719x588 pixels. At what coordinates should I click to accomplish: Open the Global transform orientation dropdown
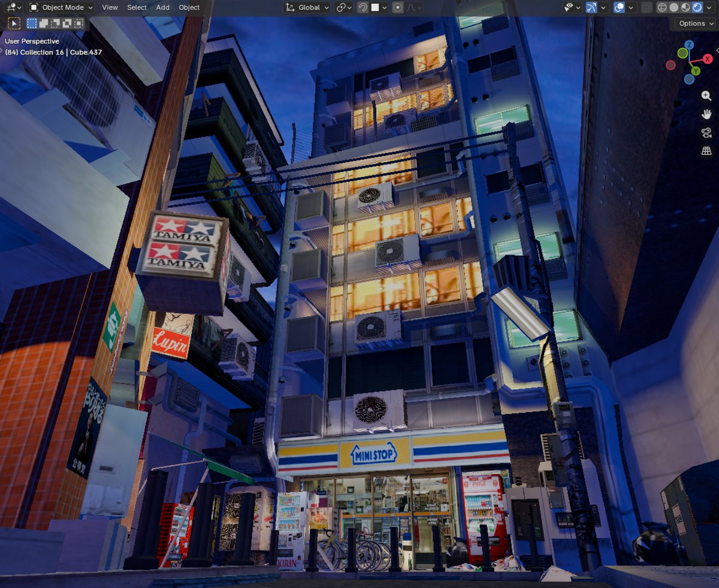click(307, 7)
